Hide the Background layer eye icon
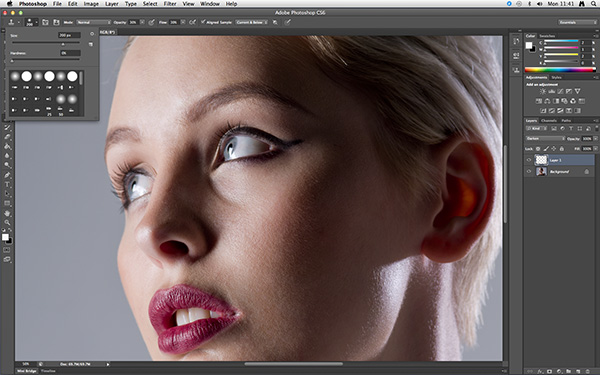 [529, 171]
